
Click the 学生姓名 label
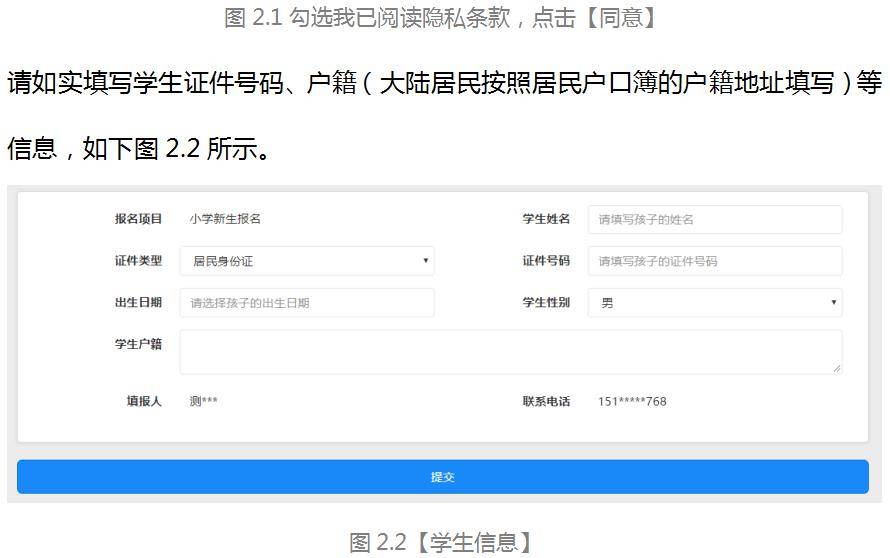[546, 219]
